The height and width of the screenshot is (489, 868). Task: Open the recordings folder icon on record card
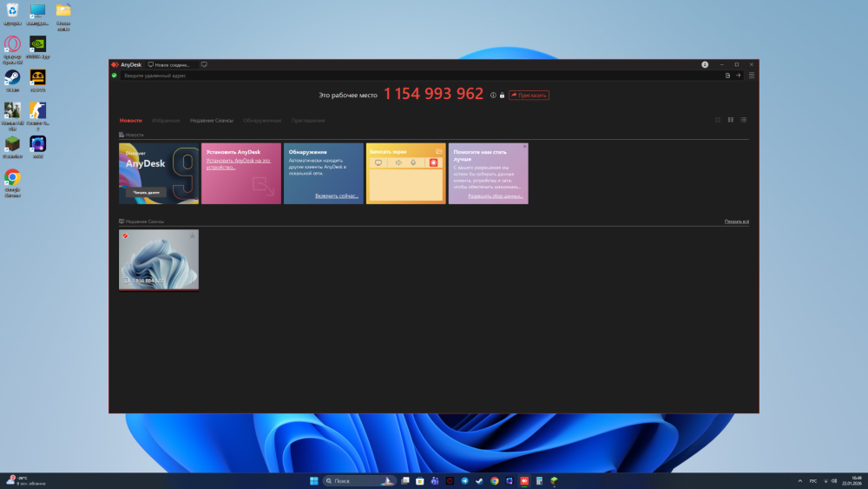[438, 151]
